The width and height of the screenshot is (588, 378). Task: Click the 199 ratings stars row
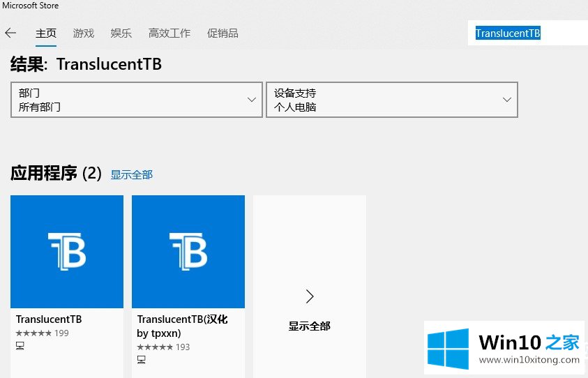tap(43, 333)
